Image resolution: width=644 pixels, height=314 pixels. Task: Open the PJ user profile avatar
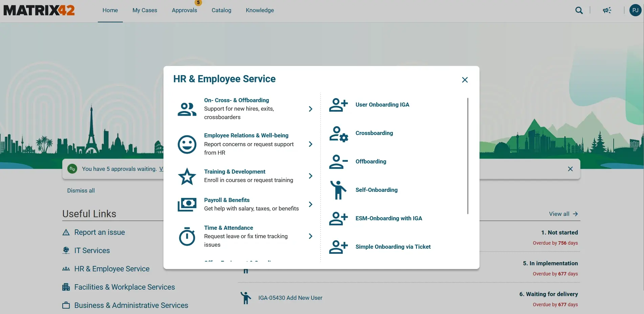635,10
